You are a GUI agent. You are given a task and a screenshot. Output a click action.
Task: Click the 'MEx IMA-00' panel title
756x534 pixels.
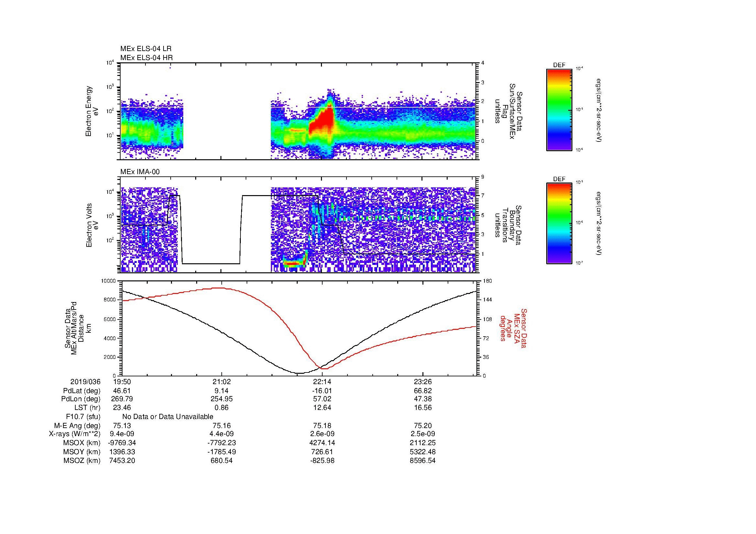pos(140,172)
